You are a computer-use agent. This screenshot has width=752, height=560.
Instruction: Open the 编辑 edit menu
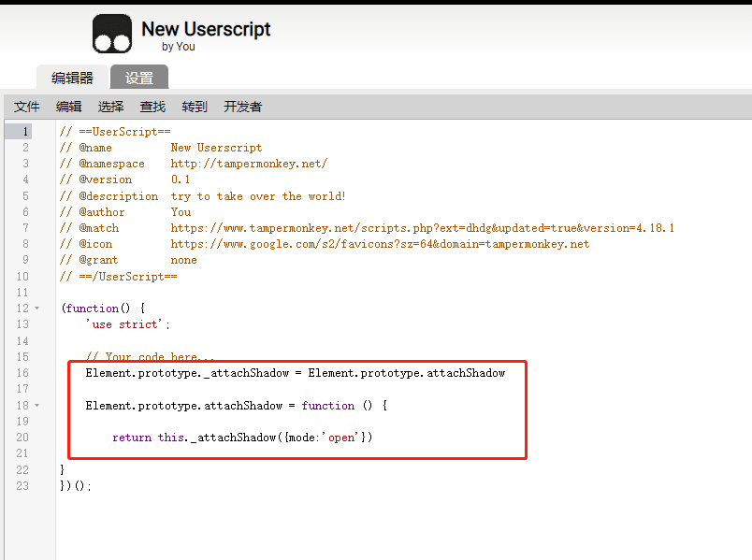[x=68, y=107]
